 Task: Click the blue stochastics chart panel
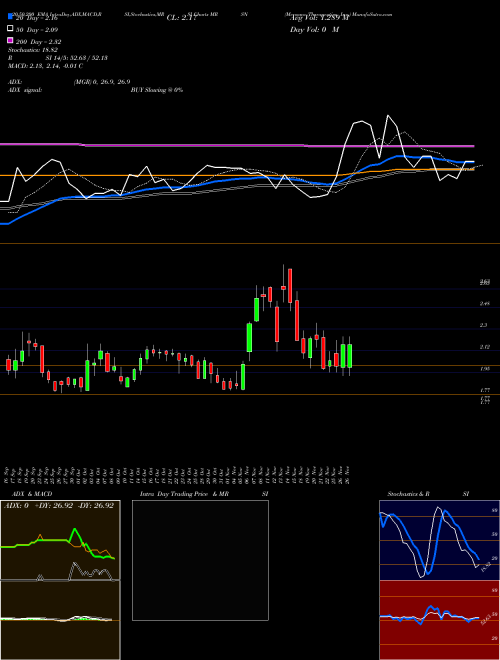pyautogui.click(x=439, y=540)
